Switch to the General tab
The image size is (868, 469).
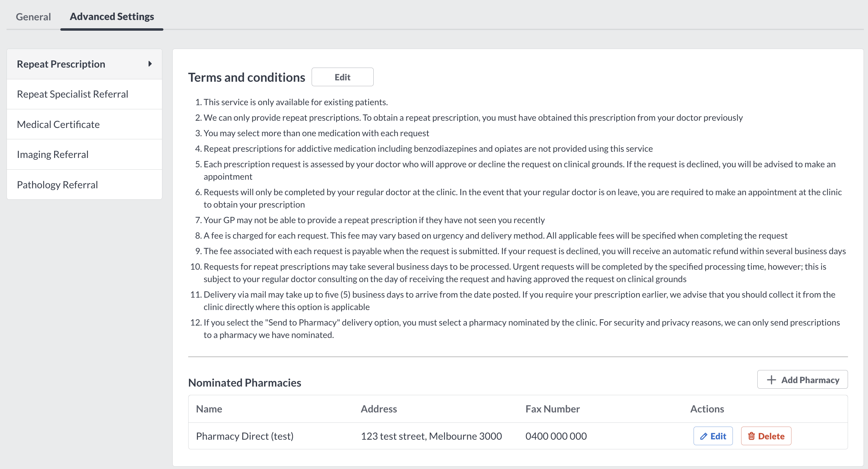point(33,16)
